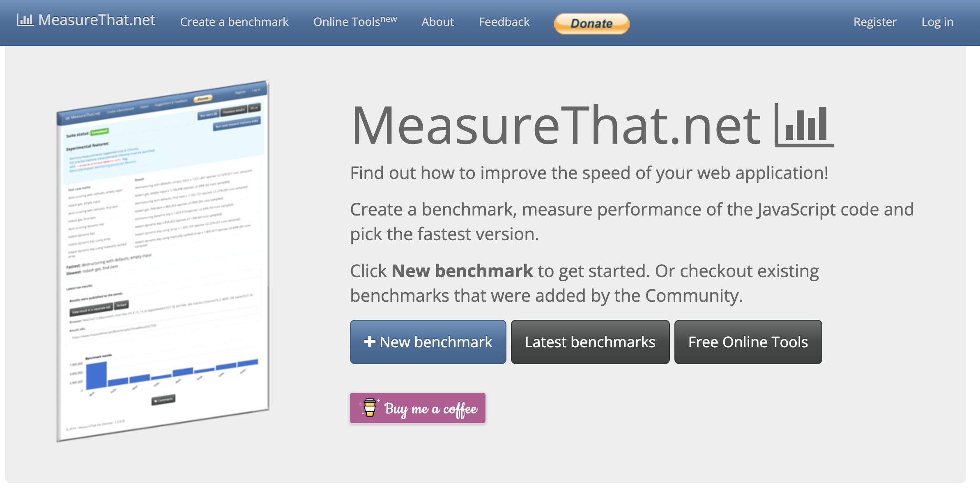Click the Buy me a coffee button

(417, 408)
